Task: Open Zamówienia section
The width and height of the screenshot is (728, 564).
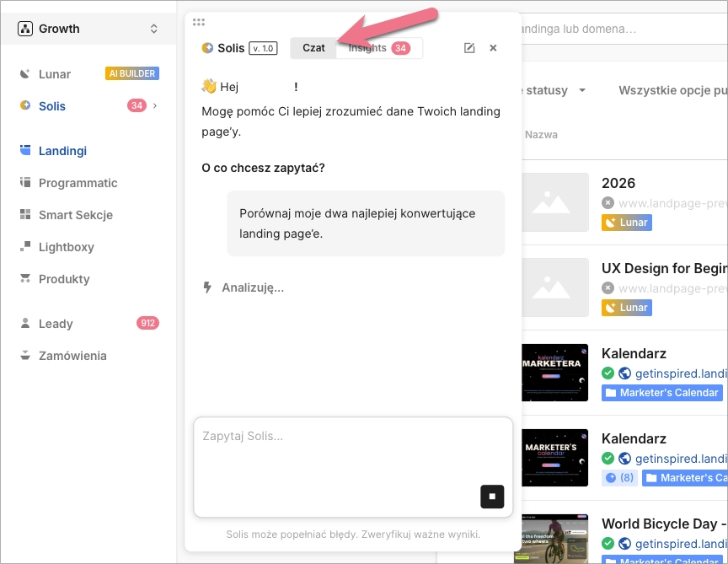Action: [x=72, y=356]
